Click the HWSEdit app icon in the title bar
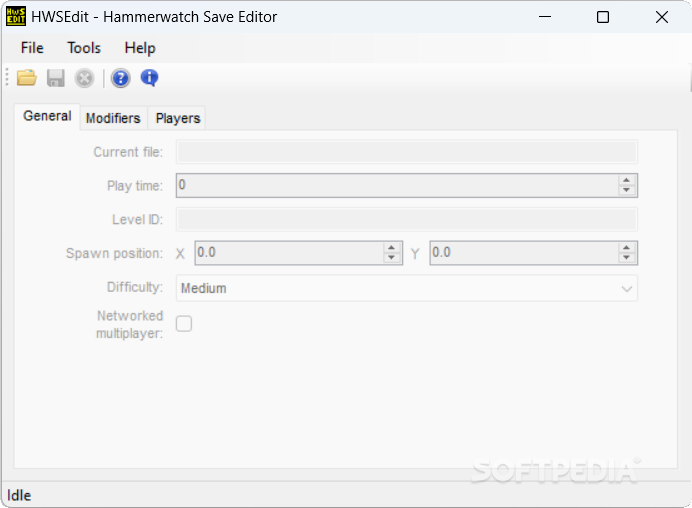Screen dimensions: 692x508 click(x=16, y=17)
